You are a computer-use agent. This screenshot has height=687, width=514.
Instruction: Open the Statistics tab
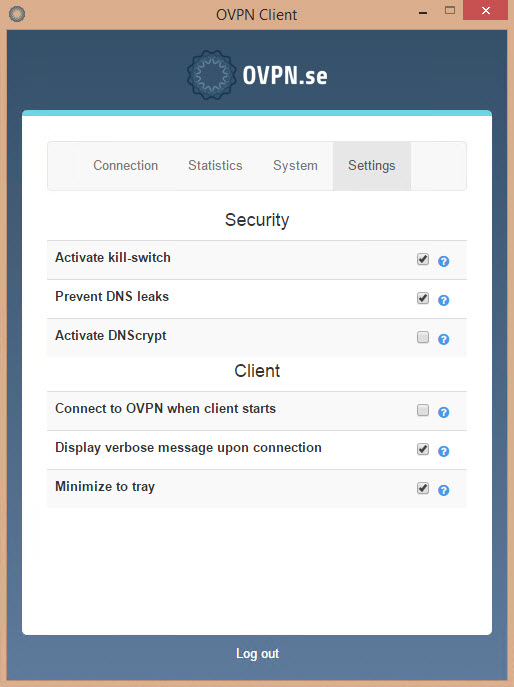click(215, 166)
